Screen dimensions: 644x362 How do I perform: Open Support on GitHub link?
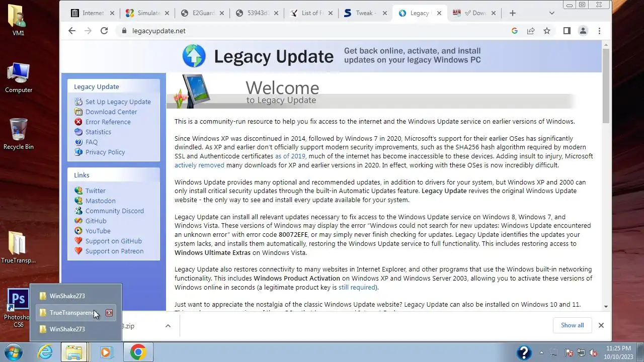[x=114, y=241]
